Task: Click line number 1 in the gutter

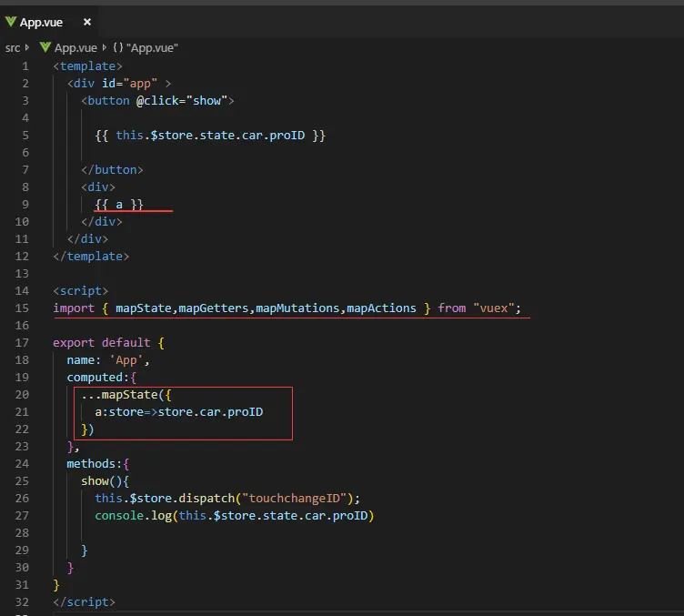Action: pyautogui.click(x=25, y=66)
